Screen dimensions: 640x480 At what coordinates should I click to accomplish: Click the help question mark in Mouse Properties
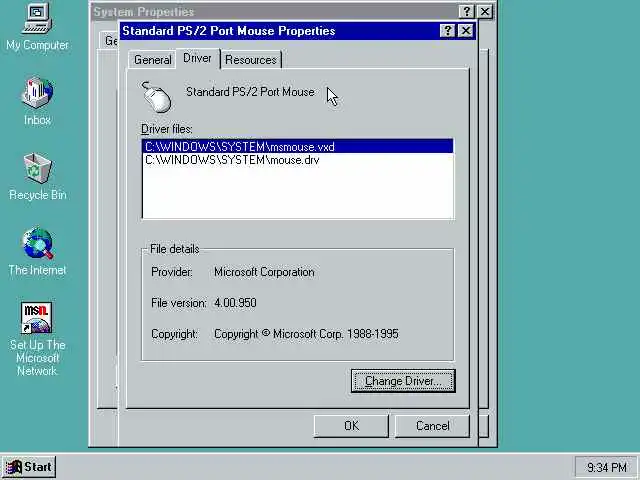pos(447,31)
